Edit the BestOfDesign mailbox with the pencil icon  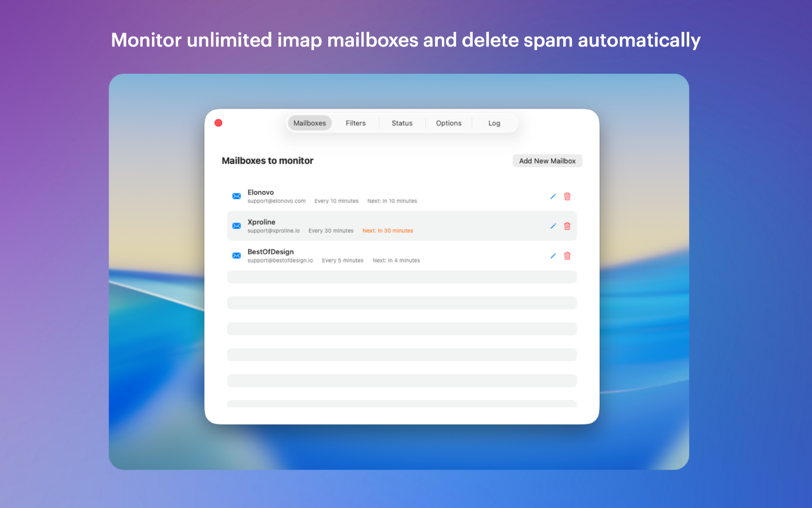click(553, 255)
